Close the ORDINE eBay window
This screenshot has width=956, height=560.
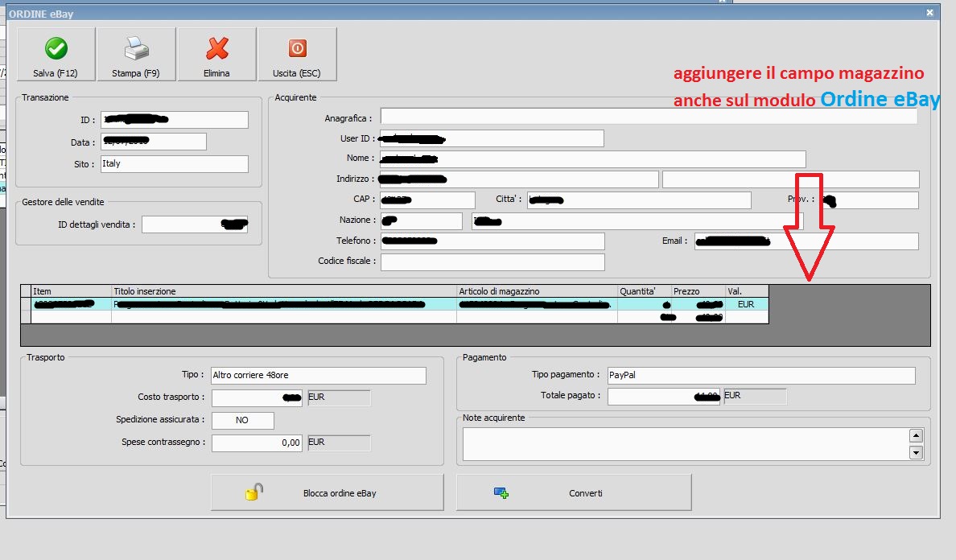929,13
